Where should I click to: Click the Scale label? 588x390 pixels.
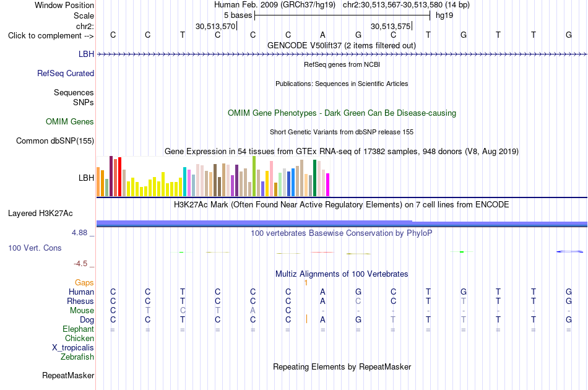click(84, 15)
